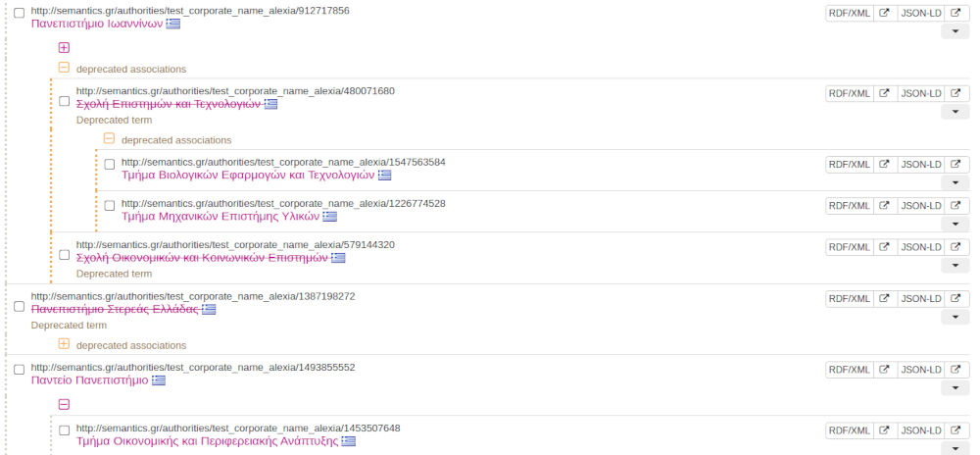Click JSON-LD external link icon for Σχολή Επιστημών και Τεχνολογιών

pyautogui.click(x=956, y=93)
